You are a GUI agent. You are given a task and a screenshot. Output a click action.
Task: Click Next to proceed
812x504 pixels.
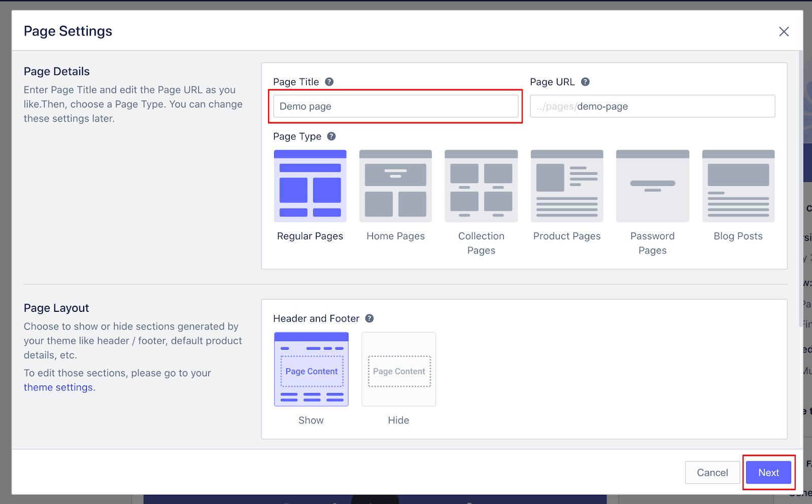[768, 472]
